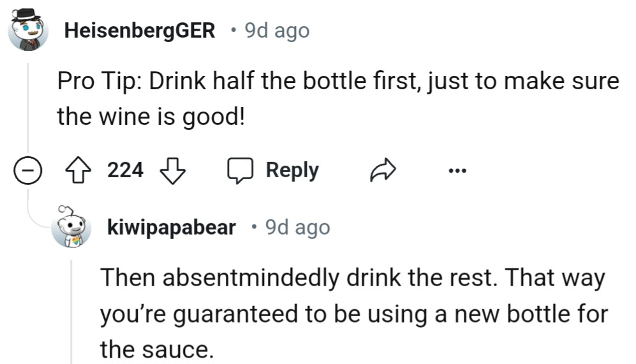Open kiwipapabear's snoo avatar

click(x=70, y=228)
